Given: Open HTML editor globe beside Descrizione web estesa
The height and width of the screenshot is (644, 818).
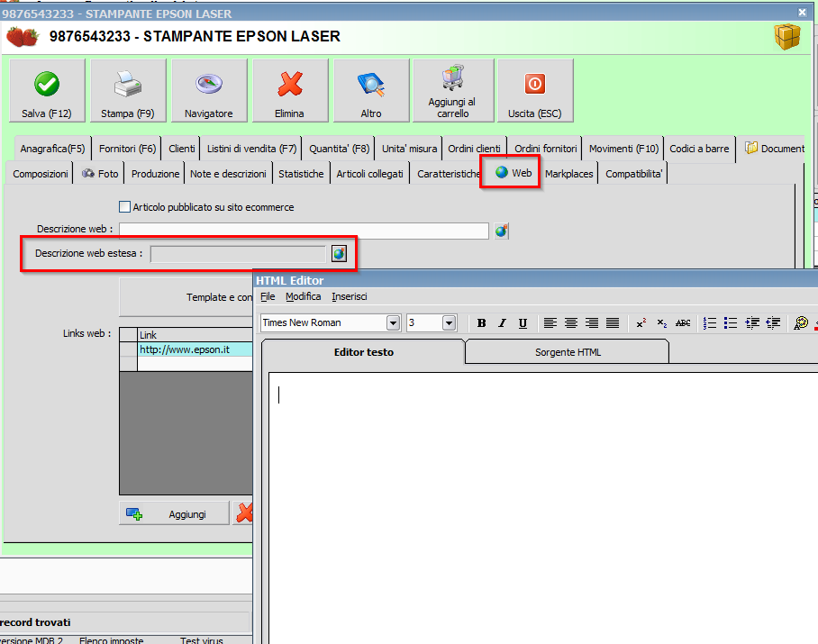Looking at the screenshot, I should [339, 254].
